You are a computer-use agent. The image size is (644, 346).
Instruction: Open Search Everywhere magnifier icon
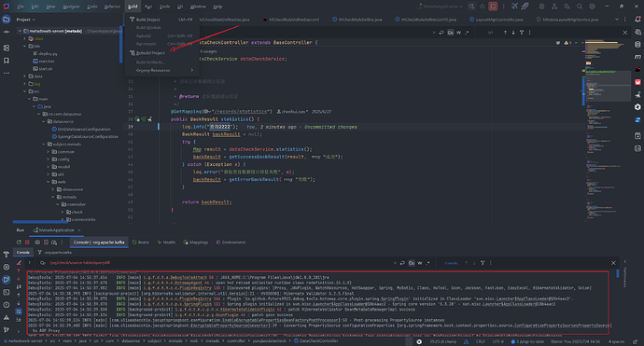[580, 7]
